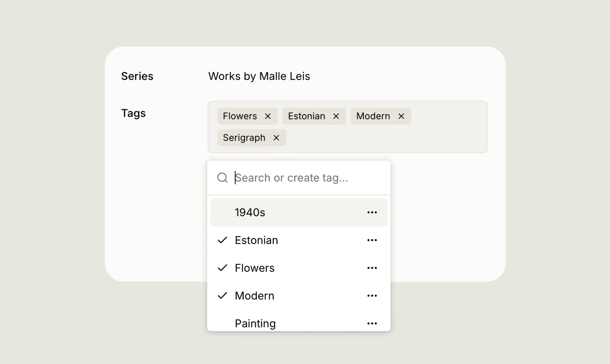Click the magnifying glass search icon
The image size is (610, 364).
pyautogui.click(x=222, y=177)
